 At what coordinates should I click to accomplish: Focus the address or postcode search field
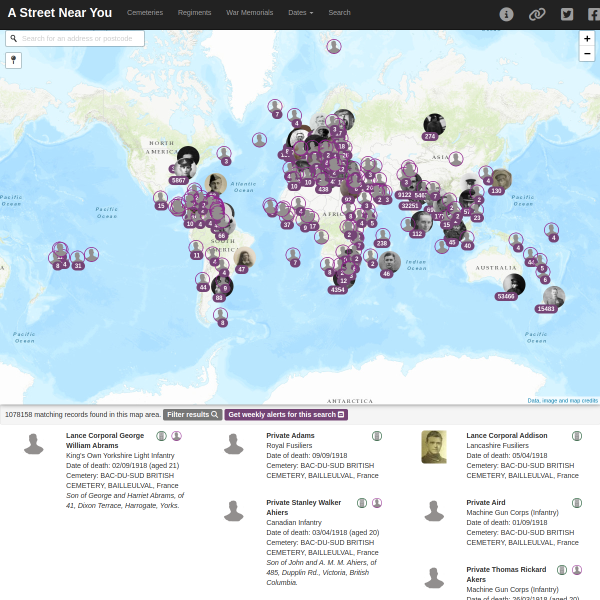pyautogui.click(x=75, y=38)
